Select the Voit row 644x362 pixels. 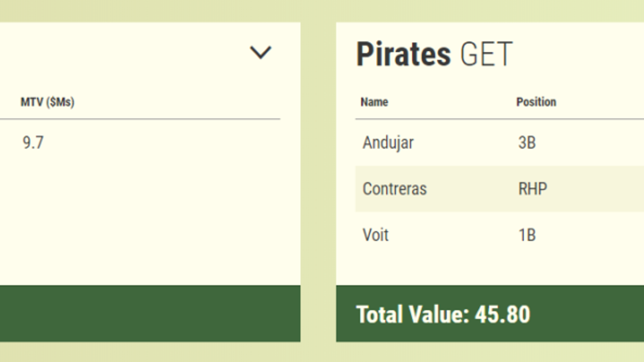click(469, 235)
